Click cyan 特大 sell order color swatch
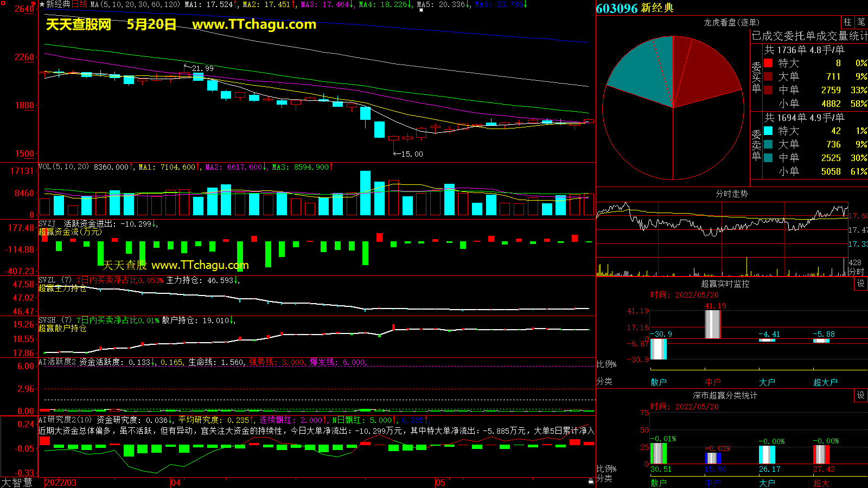 (x=768, y=131)
